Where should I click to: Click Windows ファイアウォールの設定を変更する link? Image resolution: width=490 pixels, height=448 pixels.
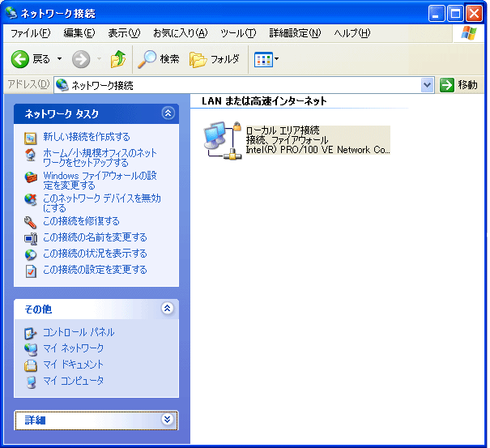(100, 181)
